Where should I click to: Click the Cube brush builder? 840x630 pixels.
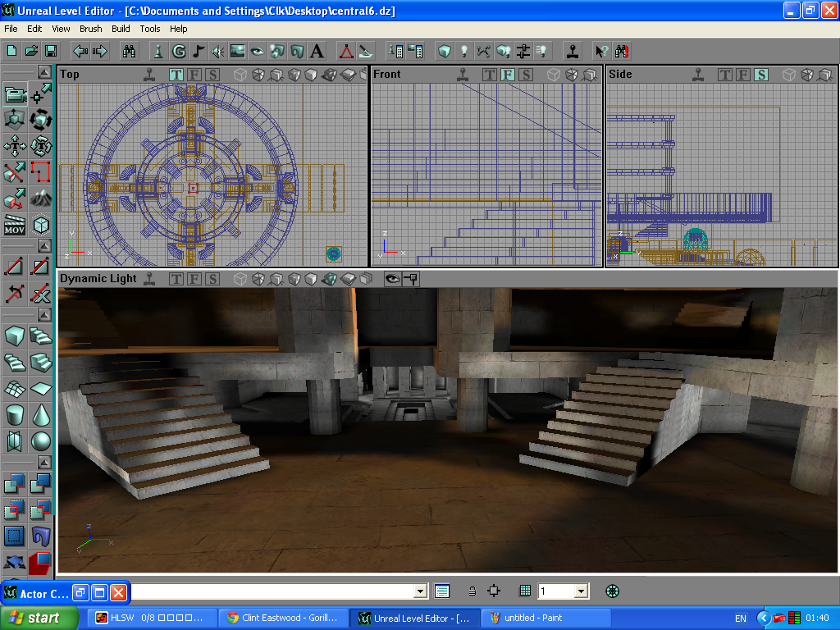15,336
